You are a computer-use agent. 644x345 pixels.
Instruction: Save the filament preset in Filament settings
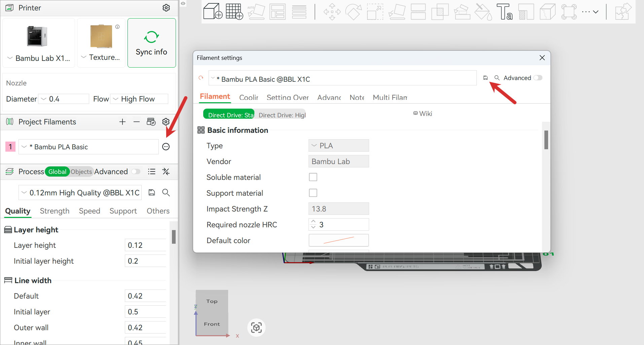coord(486,78)
